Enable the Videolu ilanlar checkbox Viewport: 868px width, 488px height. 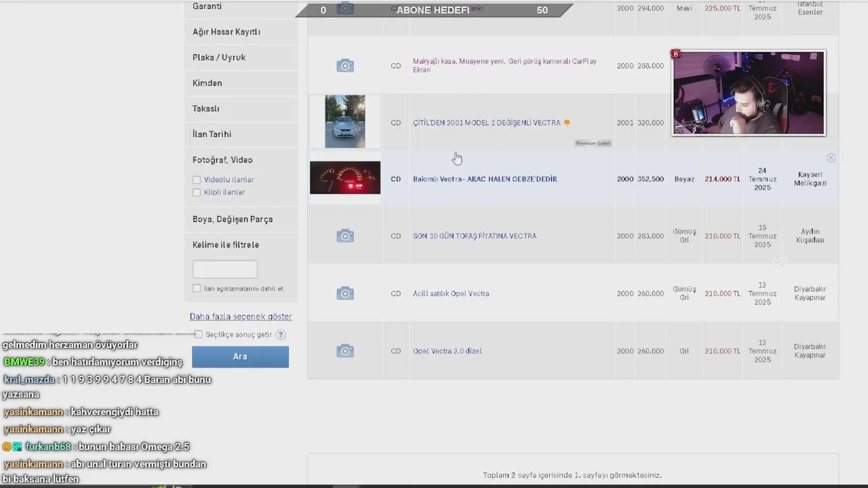pyautogui.click(x=197, y=180)
